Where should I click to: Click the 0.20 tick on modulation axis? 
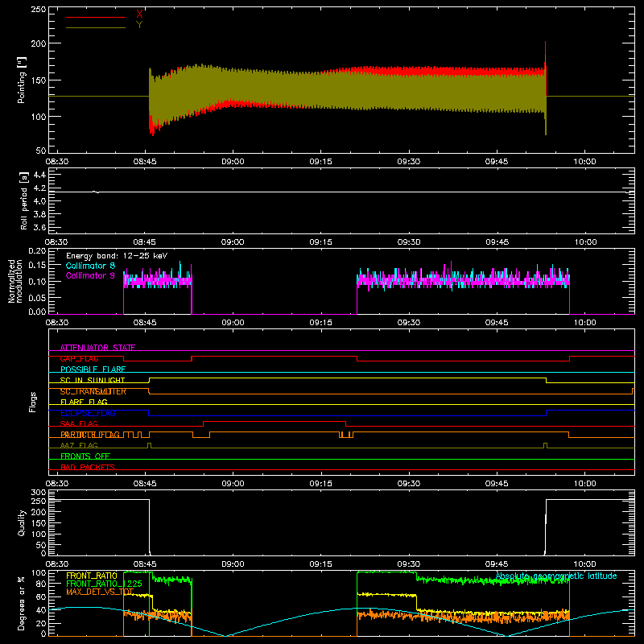[x=37, y=251]
